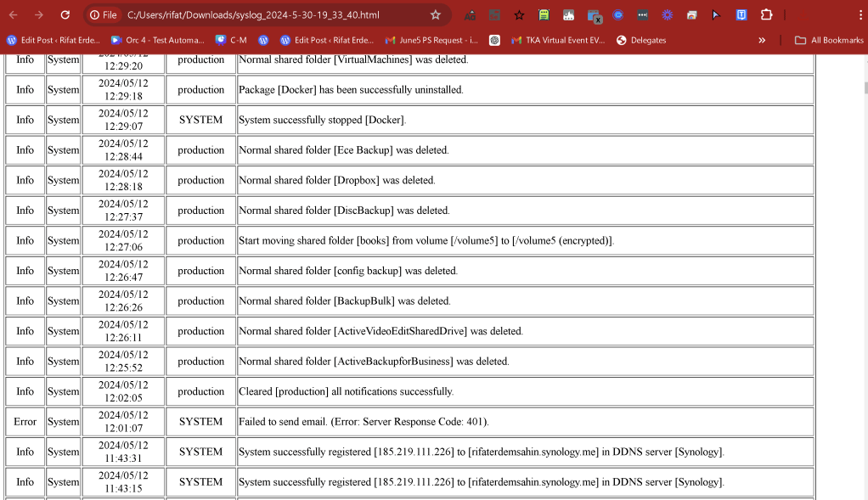Open the June5 PS Request Gmail bookmark
Screen dimensions: 868x500
431,41
